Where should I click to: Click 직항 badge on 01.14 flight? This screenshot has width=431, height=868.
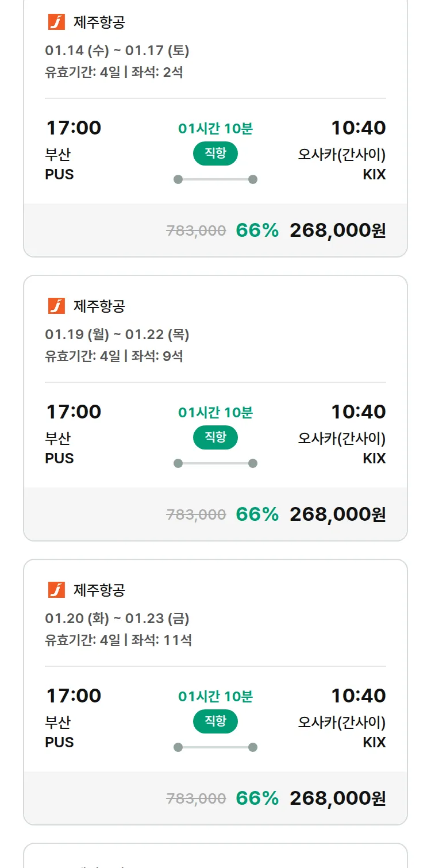(215, 153)
